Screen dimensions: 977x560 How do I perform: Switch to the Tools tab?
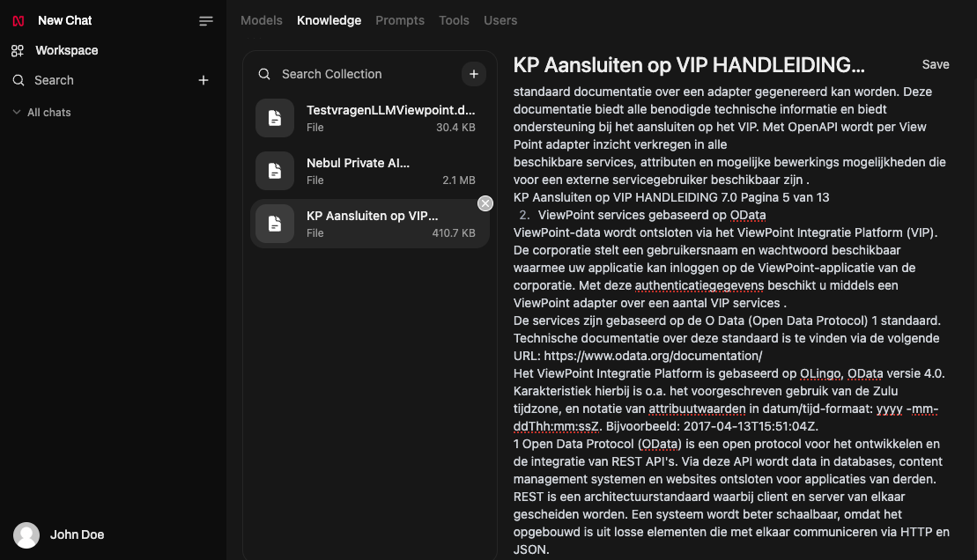(454, 20)
